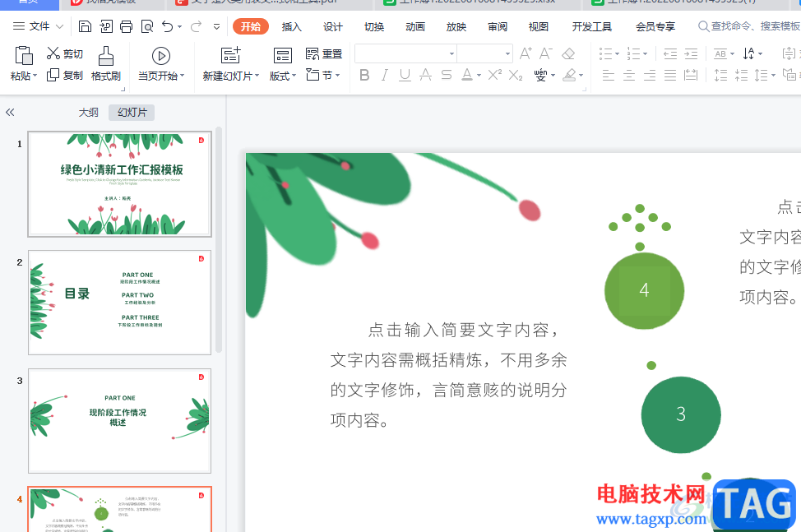Click the Clear Formatting eraser icon
Image resolution: width=801 pixels, height=532 pixels.
pyautogui.click(x=568, y=53)
